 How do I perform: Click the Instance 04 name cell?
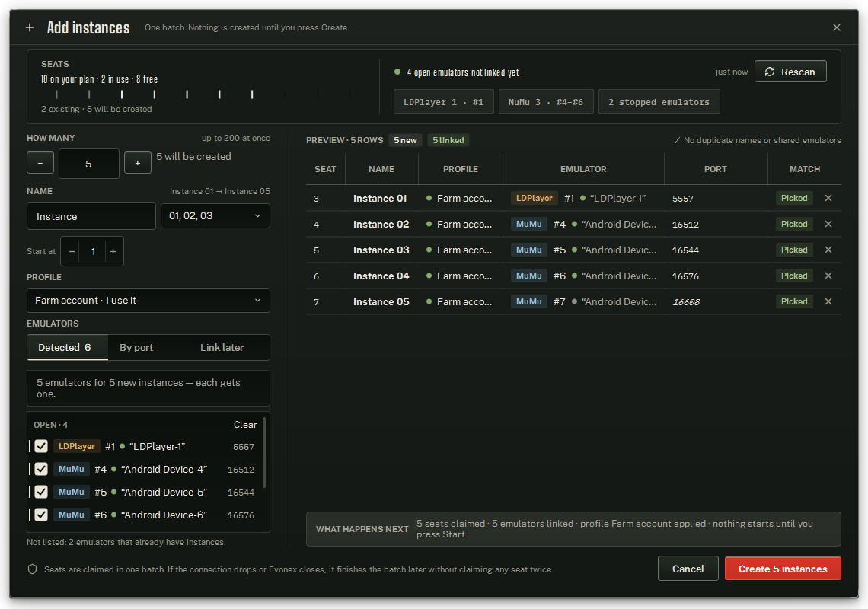pos(381,276)
